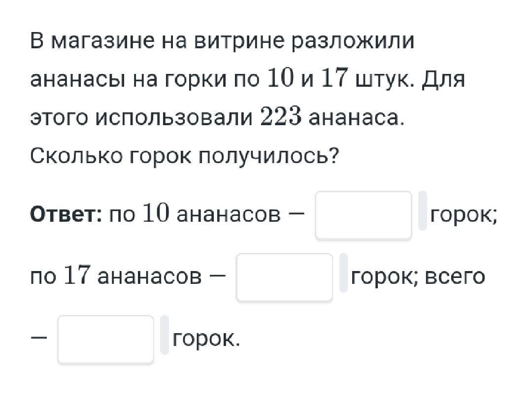Click the word 'использовали' in the third line

(x=174, y=118)
